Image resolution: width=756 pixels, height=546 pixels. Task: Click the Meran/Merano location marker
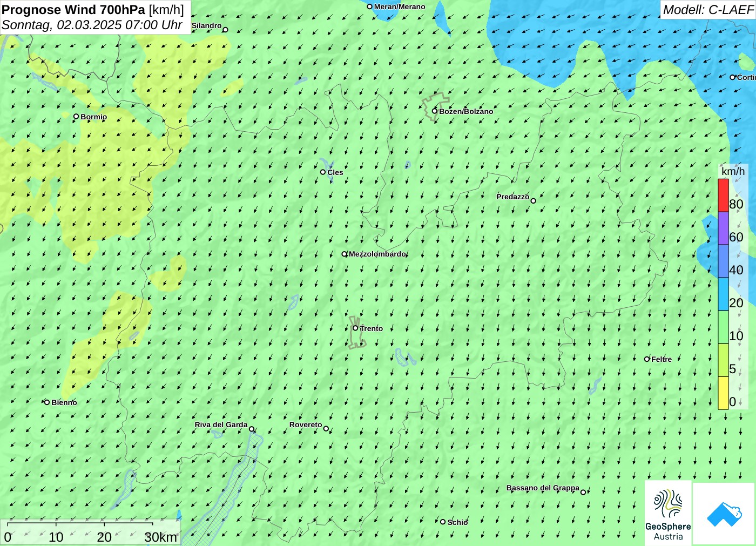[370, 6]
